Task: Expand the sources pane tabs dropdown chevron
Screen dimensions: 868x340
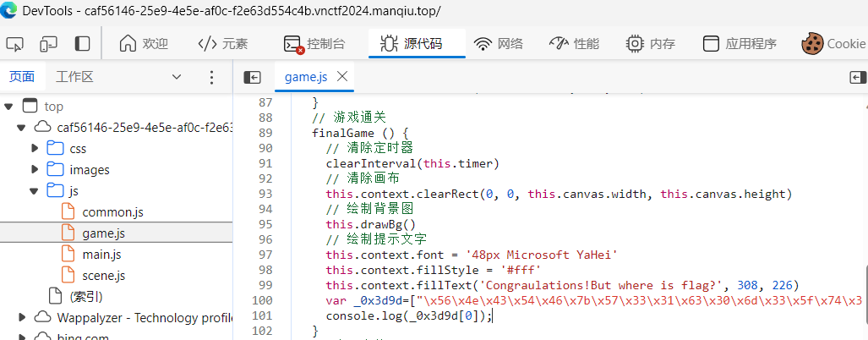Action: [177, 77]
